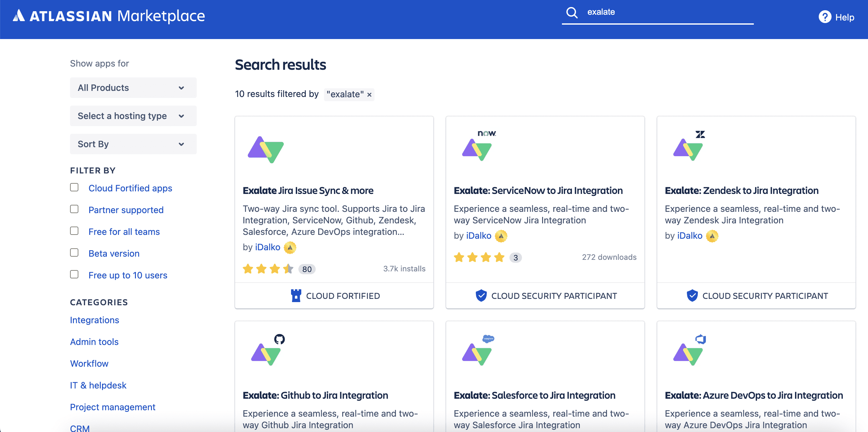The width and height of the screenshot is (868, 432).
Task: Expand the Select a hosting type dropdown
Action: 133,116
